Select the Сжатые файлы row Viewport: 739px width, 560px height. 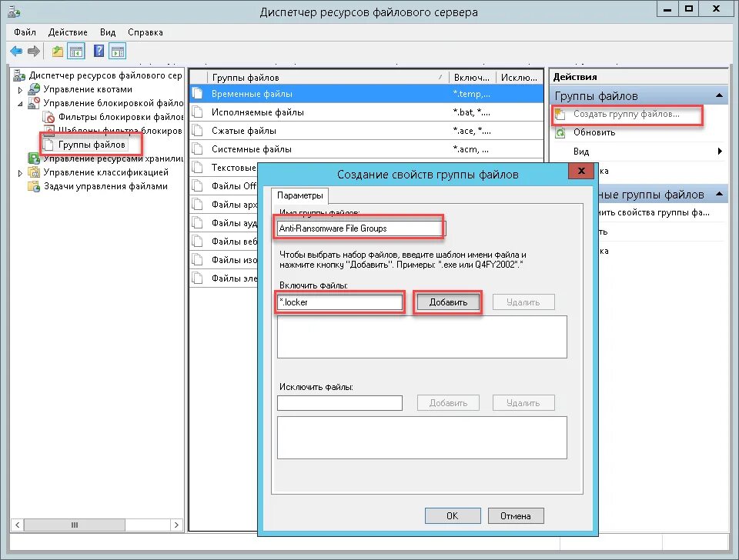(x=366, y=131)
